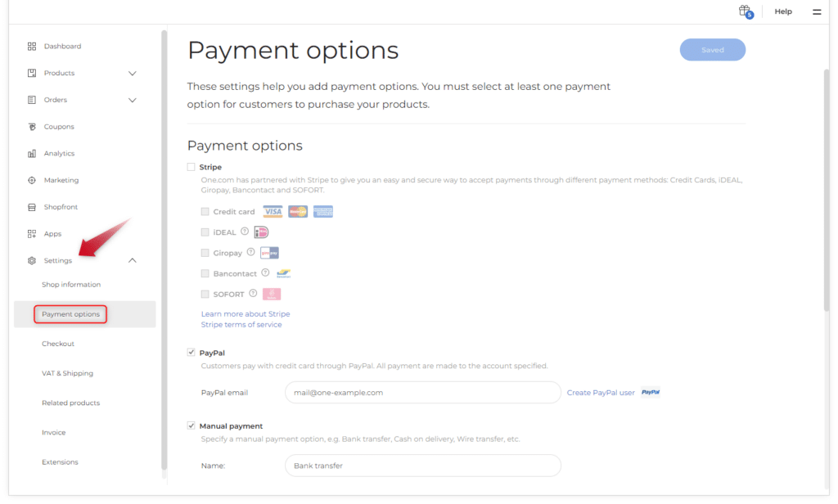Image resolution: width=838 pixels, height=504 pixels.
Task: Uncheck the Manual payment checkbox
Action: pyautogui.click(x=191, y=425)
